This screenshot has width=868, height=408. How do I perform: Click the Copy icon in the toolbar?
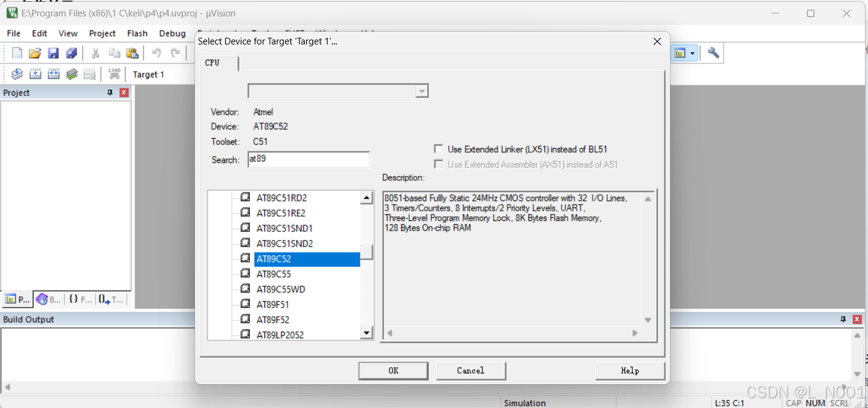coord(114,54)
